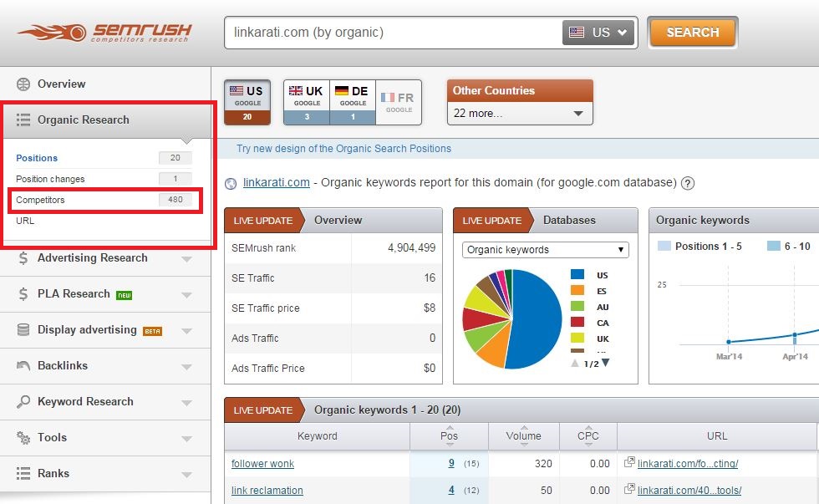The image size is (819, 504).
Task: Click the Keyword Research magnifier icon
Action: 23,402
